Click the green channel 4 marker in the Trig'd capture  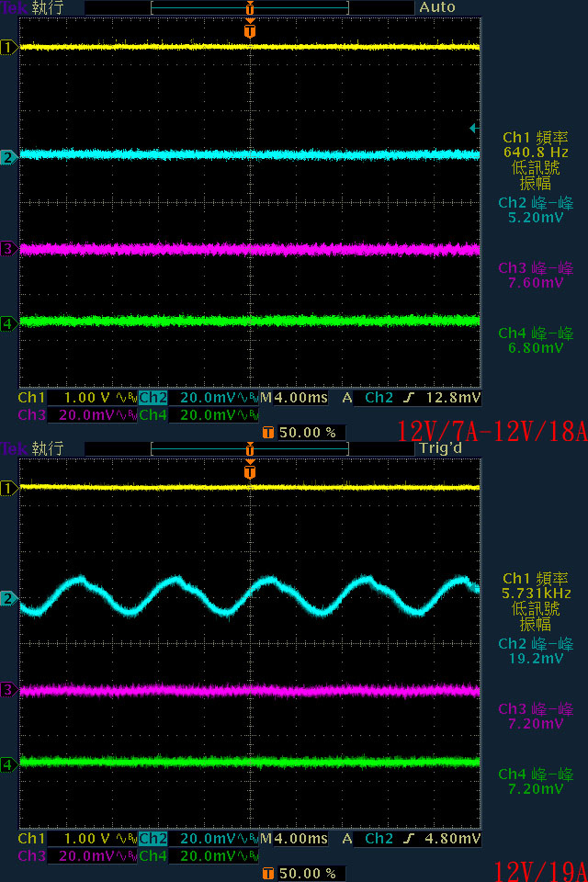pyautogui.click(x=8, y=764)
